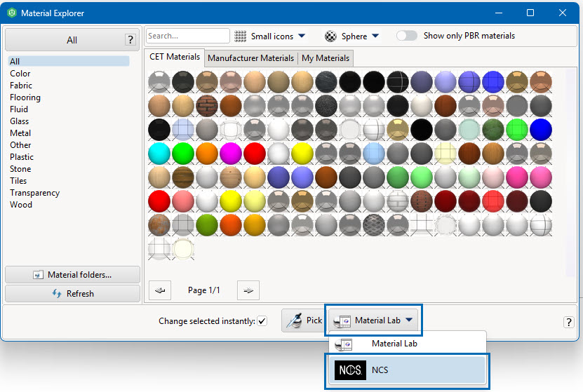Click the question mark beside the All header
This screenshot has width=583, height=392.
coord(130,39)
